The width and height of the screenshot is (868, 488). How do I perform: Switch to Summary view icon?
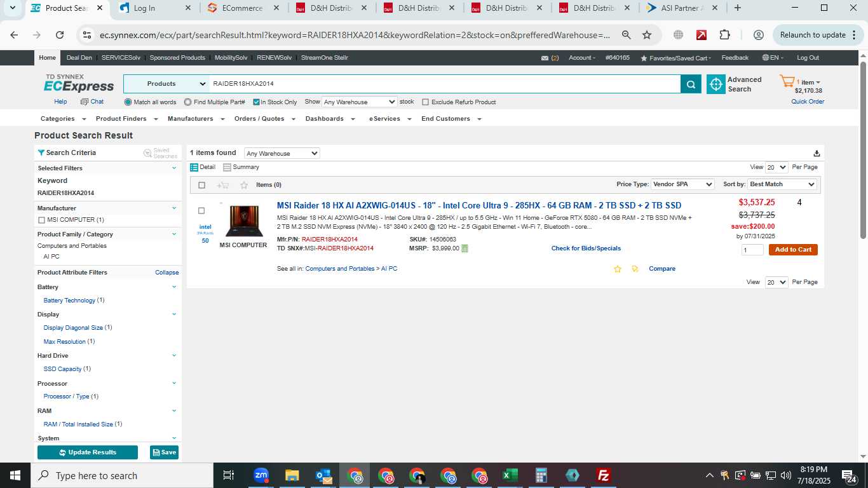[x=227, y=167]
